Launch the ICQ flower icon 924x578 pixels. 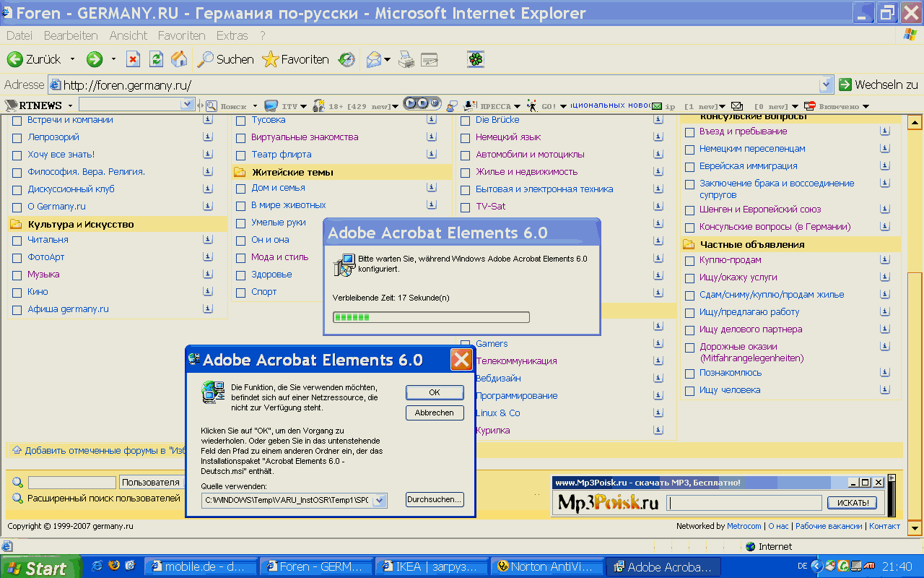pos(475,59)
